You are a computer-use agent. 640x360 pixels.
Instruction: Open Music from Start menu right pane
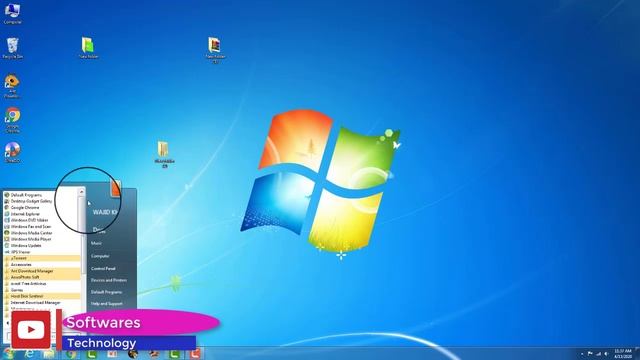coord(96,243)
